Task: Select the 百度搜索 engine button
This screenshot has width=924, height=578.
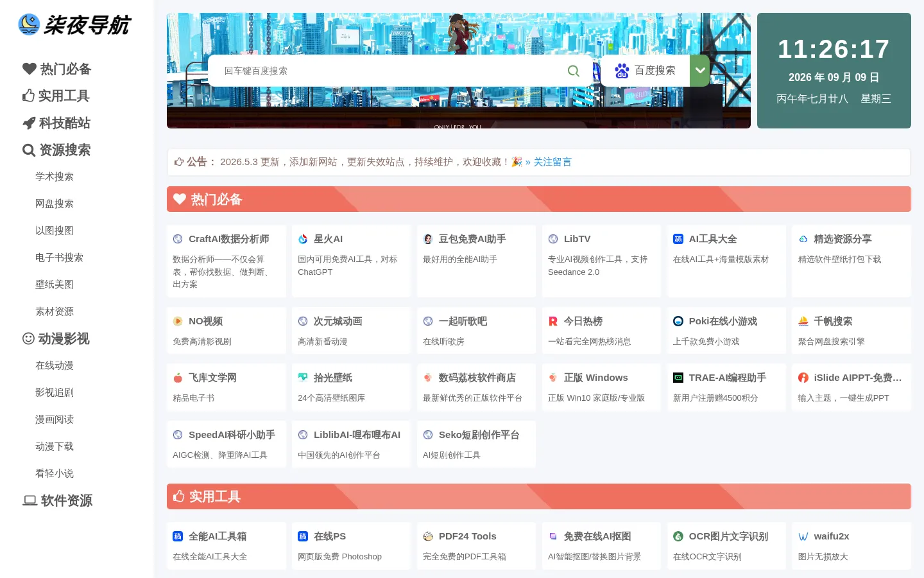Action: [x=645, y=71]
